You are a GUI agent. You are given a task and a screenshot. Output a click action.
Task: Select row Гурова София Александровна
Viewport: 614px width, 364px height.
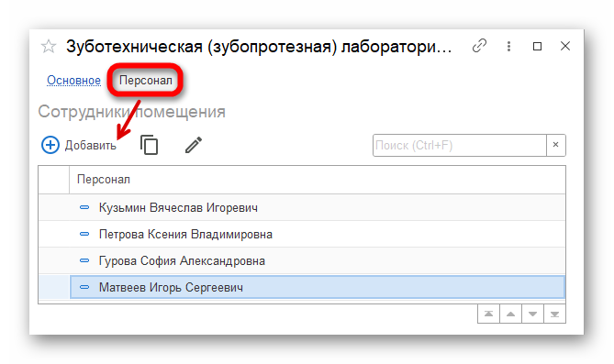[302, 260]
